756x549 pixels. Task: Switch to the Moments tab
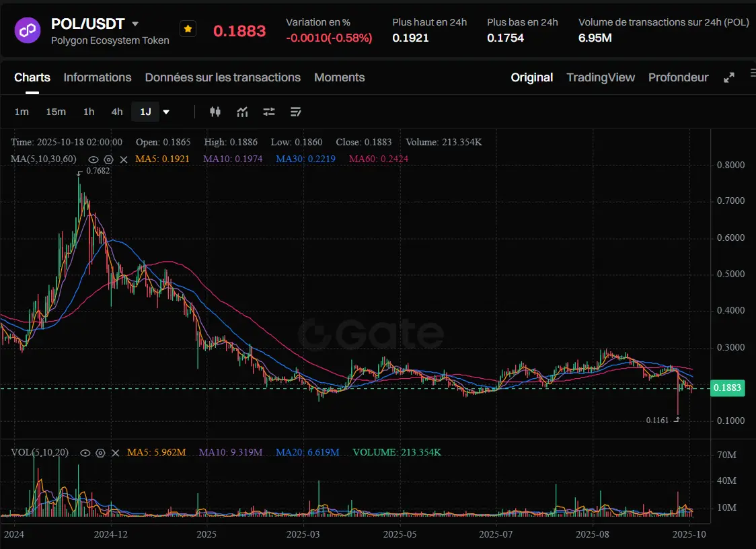click(340, 77)
